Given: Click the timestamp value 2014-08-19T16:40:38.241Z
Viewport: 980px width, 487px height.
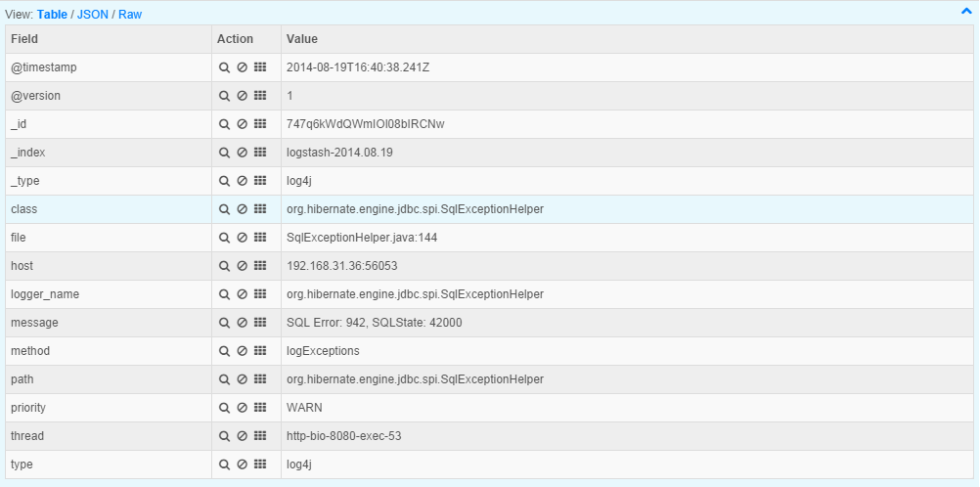Looking at the screenshot, I should coord(358,67).
